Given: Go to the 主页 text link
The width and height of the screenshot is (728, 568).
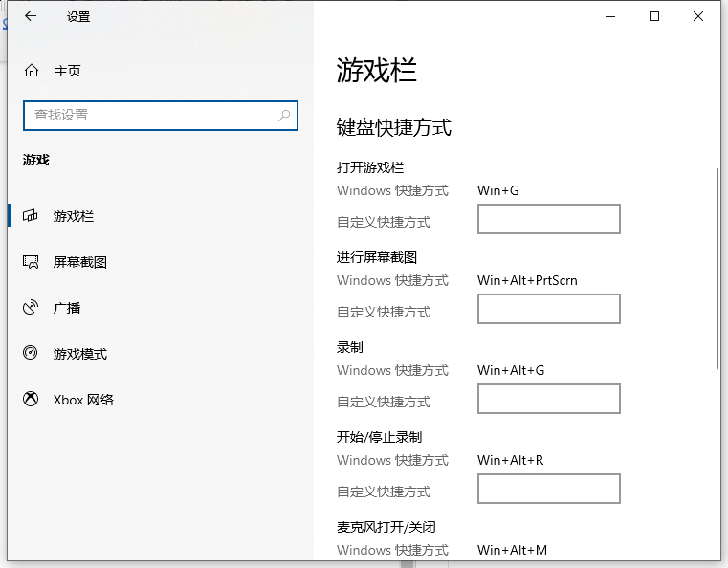Looking at the screenshot, I should [x=67, y=71].
